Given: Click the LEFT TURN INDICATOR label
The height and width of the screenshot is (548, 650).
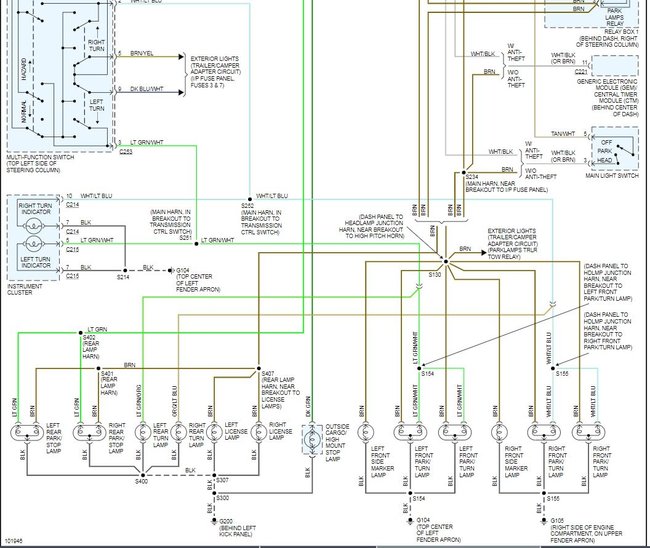Looking at the screenshot, I should [x=36, y=262].
